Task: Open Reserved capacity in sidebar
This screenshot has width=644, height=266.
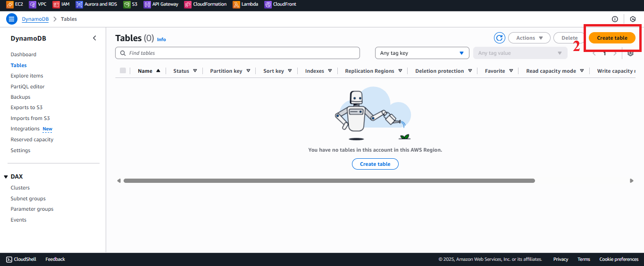Action: click(32, 139)
